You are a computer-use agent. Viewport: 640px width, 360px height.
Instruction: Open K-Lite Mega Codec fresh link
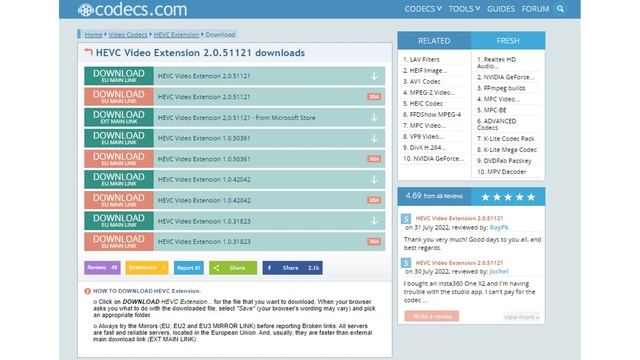point(510,150)
